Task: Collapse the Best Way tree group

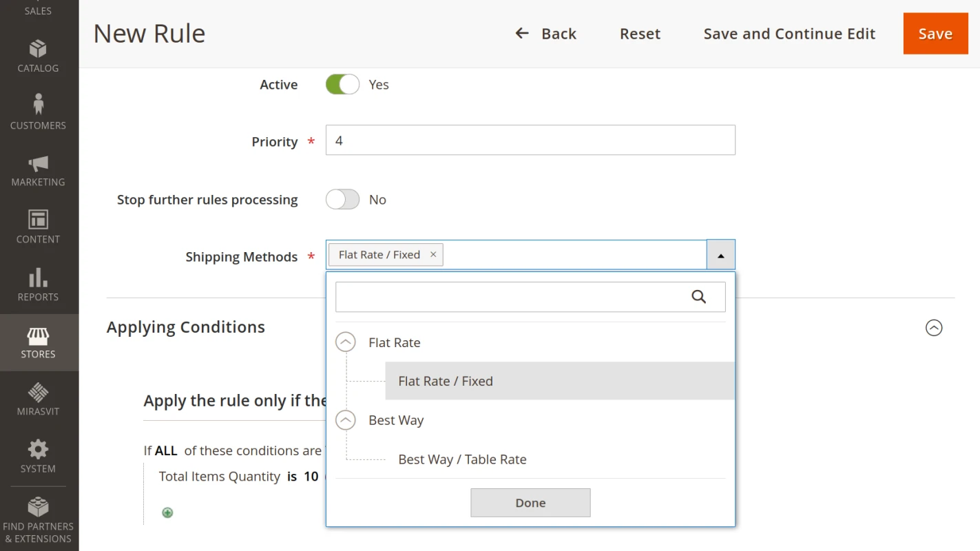Action: pos(346,420)
